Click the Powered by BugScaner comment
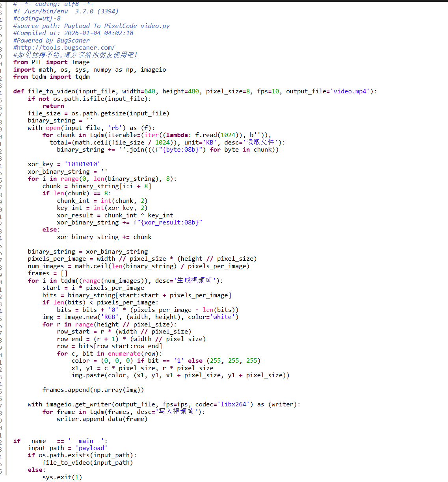 coord(52,41)
